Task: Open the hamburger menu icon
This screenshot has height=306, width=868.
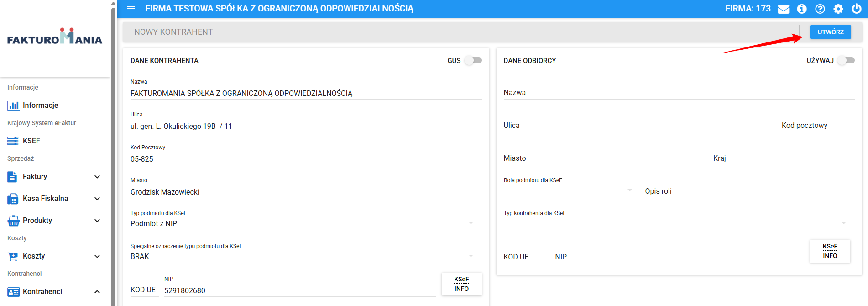Action: [131, 9]
